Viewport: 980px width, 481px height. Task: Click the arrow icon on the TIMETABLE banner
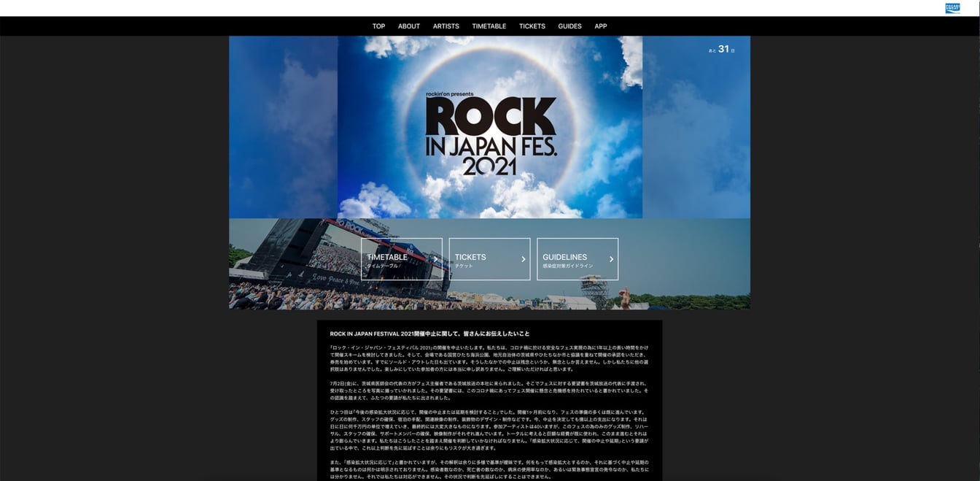point(435,259)
